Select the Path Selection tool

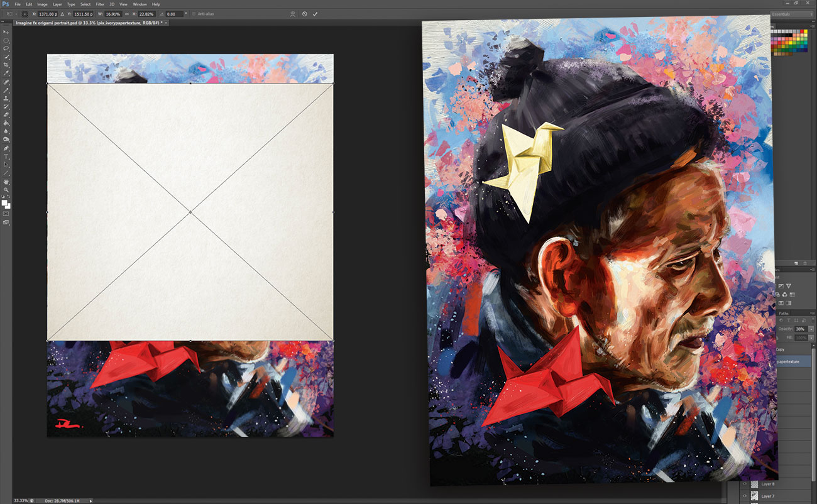[7, 164]
